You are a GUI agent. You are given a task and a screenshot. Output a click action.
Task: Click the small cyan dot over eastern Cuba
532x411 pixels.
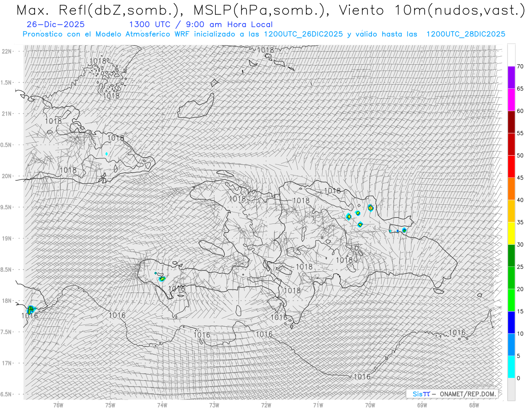[x=106, y=154]
